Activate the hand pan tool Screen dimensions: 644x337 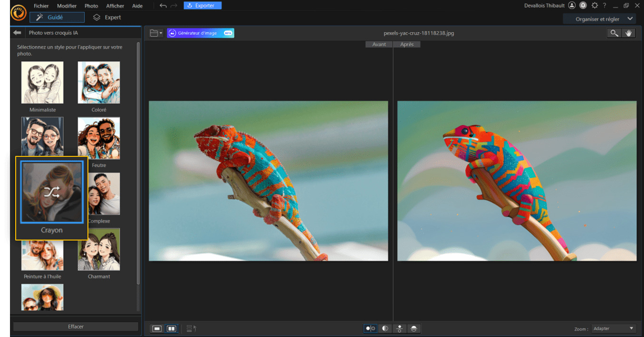tap(628, 33)
